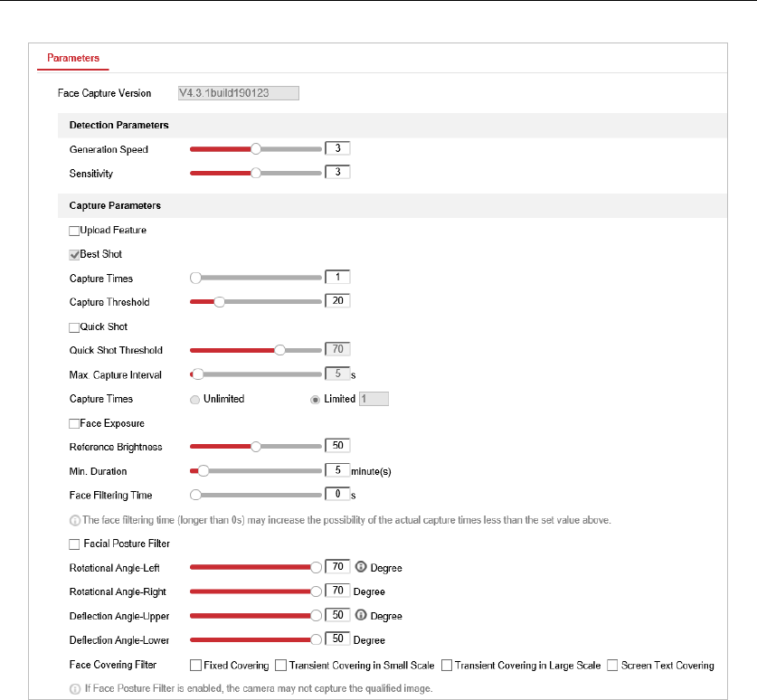Click the Face Filtering Time slider handle
757x700 pixels.
(195, 495)
